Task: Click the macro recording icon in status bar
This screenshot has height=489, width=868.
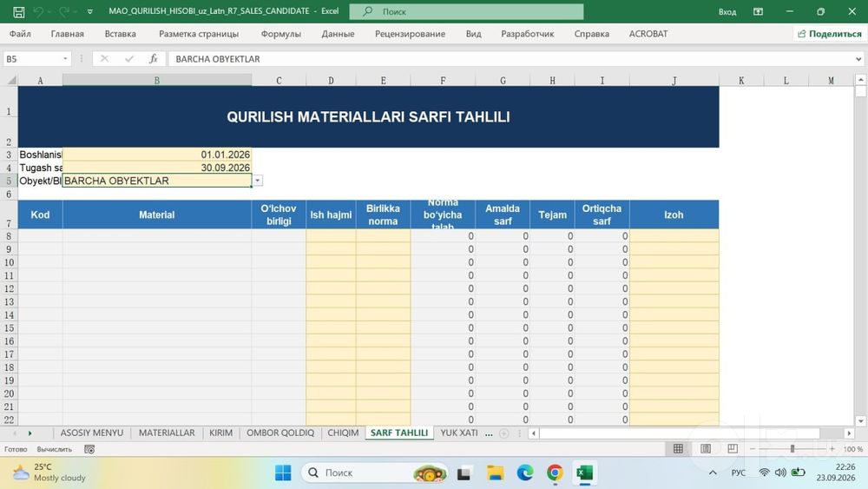Action: pos(89,449)
